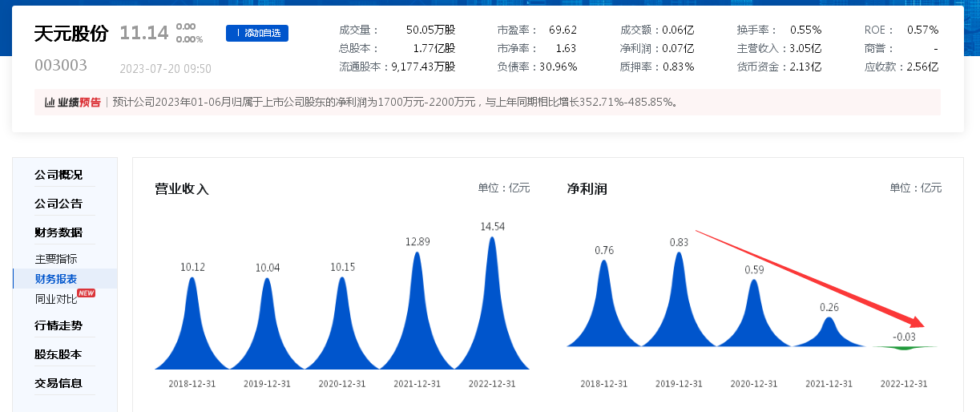980x412 pixels.
Task: Click the 成交额 value 0.06亿
Action: [x=678, y=30]
